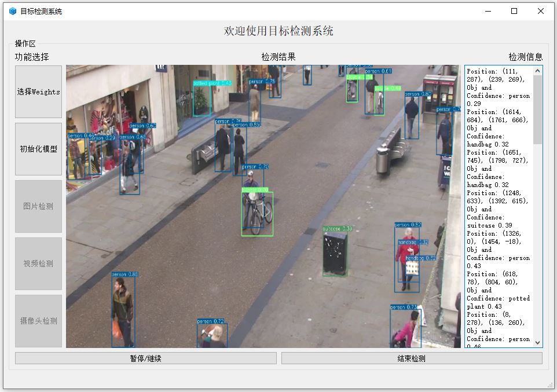
Task: Click the 'suitcase 0.39' text entry
Action: 489,225
